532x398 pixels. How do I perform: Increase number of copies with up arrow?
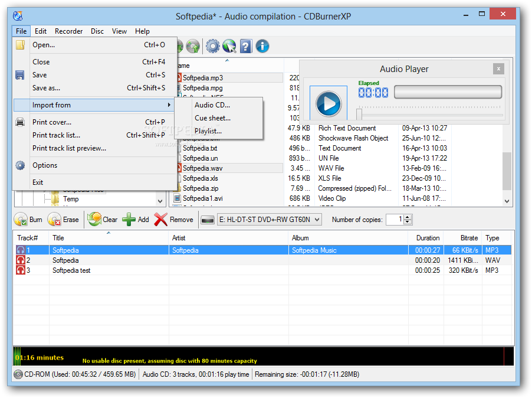click(x=408, y=217)
